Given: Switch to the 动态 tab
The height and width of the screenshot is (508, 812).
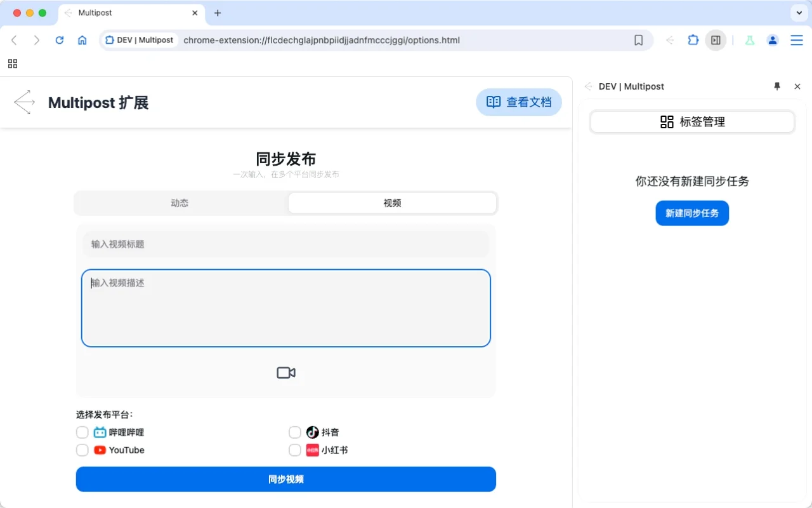Looking at the screenshot, I should pyautogui.click(x=180, y=203).
